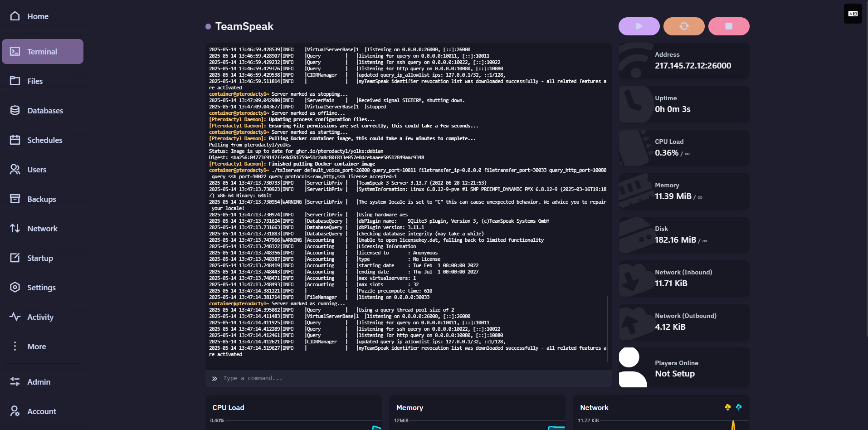868x430 pixels.
Task: Click the Backups archive icon
Action: tap(15, 199)
